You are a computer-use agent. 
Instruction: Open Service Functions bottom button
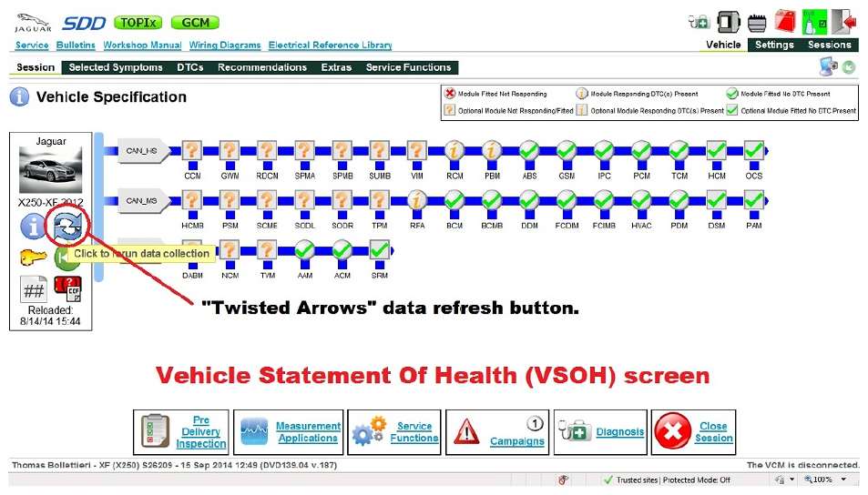(394, 432)
